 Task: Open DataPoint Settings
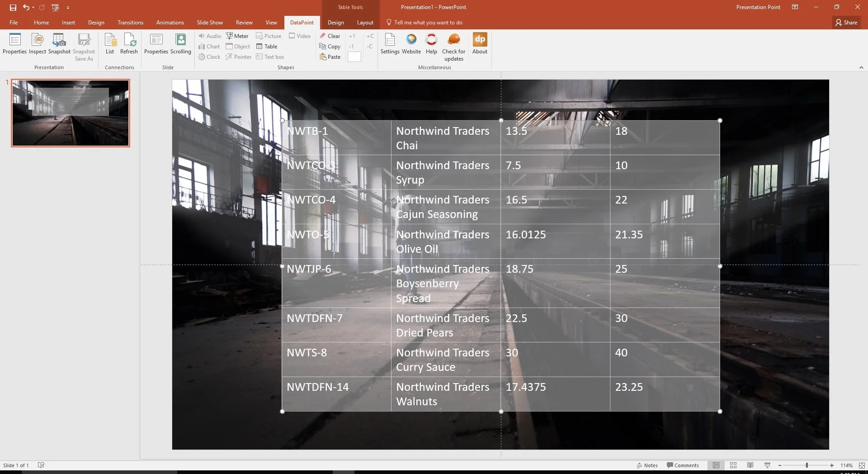(x=389, y=44)
